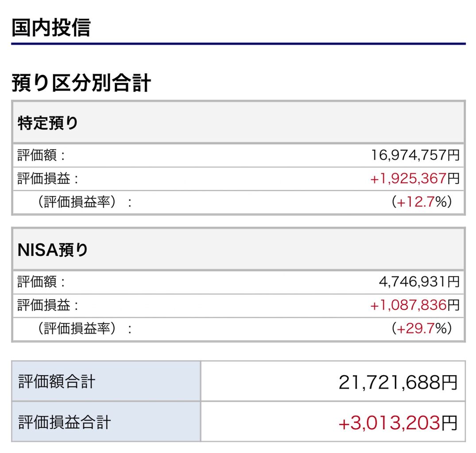Tap the +1,087,836円 profit value
This screenshot has width=476, height=453.
point(414,305)
